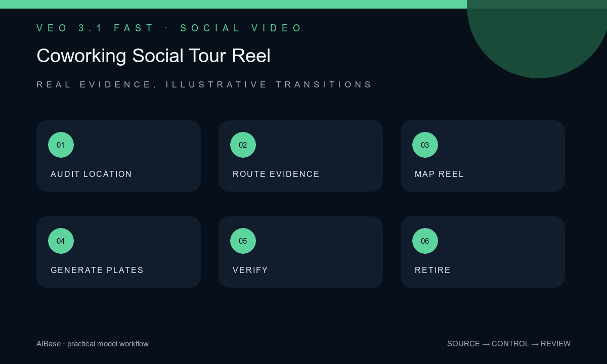
Task: Click the SOURCE → CONTROL → REVIEW text
Action: click(x=509, y=344)
